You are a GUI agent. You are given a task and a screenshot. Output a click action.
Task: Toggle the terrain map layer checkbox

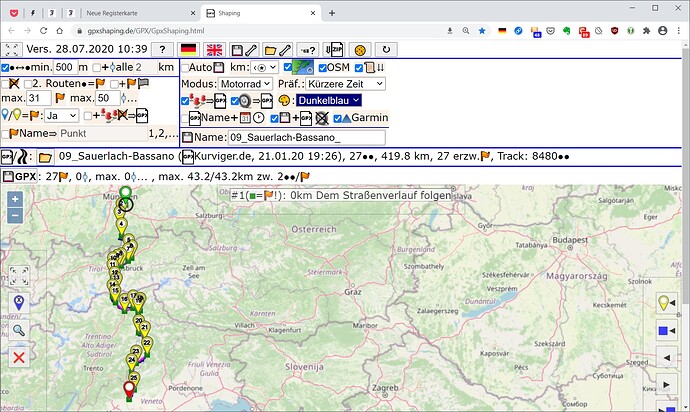288,67
